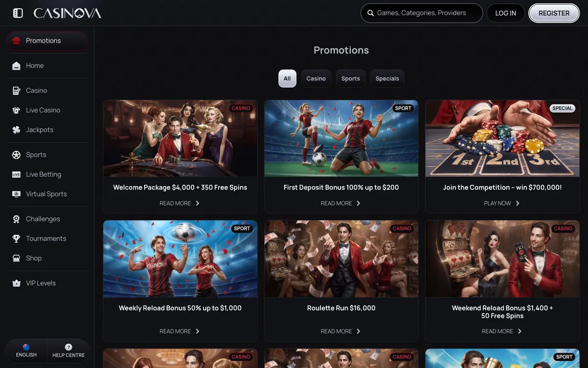Open the Casino sidebar link
The image size is (588, 368).
tap(48, 91)
